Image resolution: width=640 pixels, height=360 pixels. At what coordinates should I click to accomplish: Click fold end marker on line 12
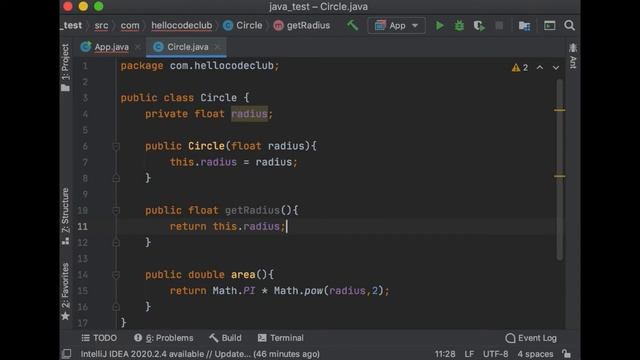pyautogui.click(x=116, y=242)
